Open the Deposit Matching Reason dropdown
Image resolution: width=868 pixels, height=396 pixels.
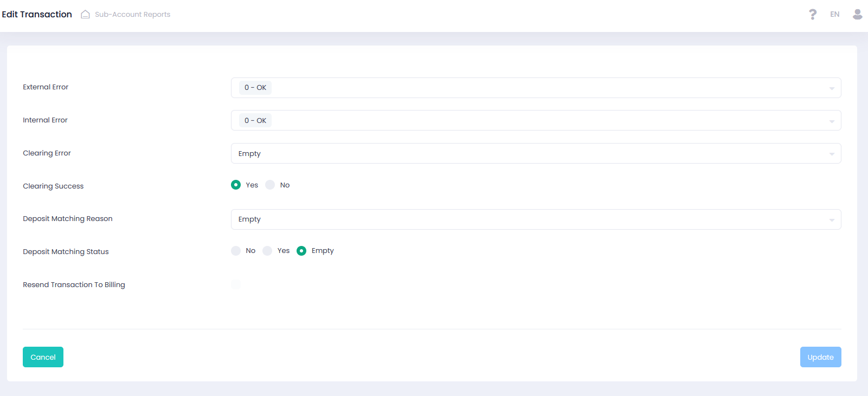tap(535, 219)
